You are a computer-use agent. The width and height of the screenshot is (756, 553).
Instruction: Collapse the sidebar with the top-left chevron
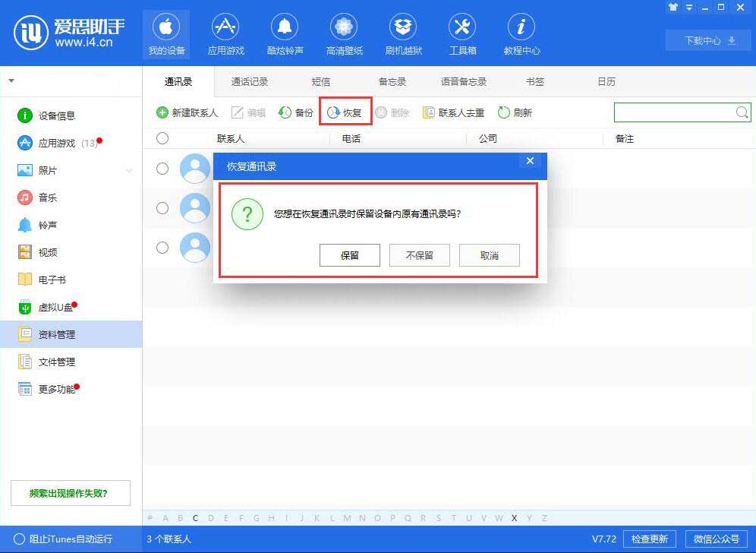click(x=11, y=81)
